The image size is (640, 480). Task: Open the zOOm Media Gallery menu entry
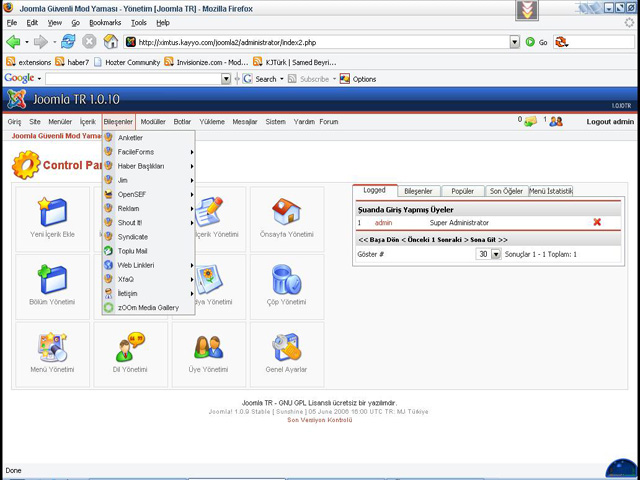(149, 308)
